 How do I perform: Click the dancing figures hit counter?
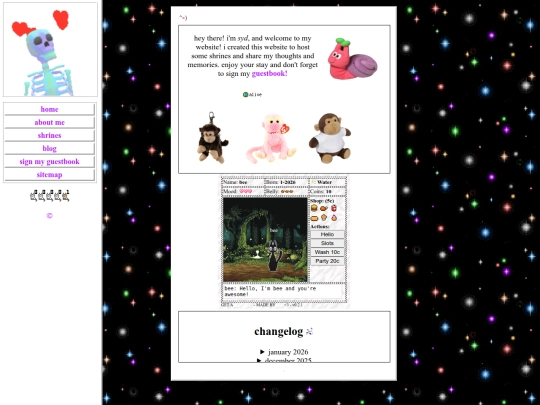tap(50, 196)
